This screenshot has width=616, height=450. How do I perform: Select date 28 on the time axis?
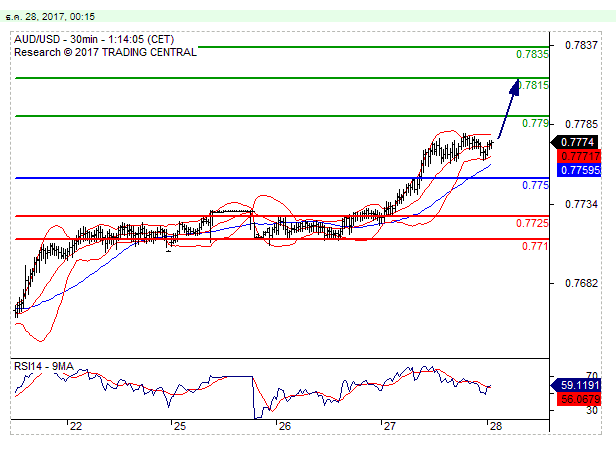coord(496,426)
